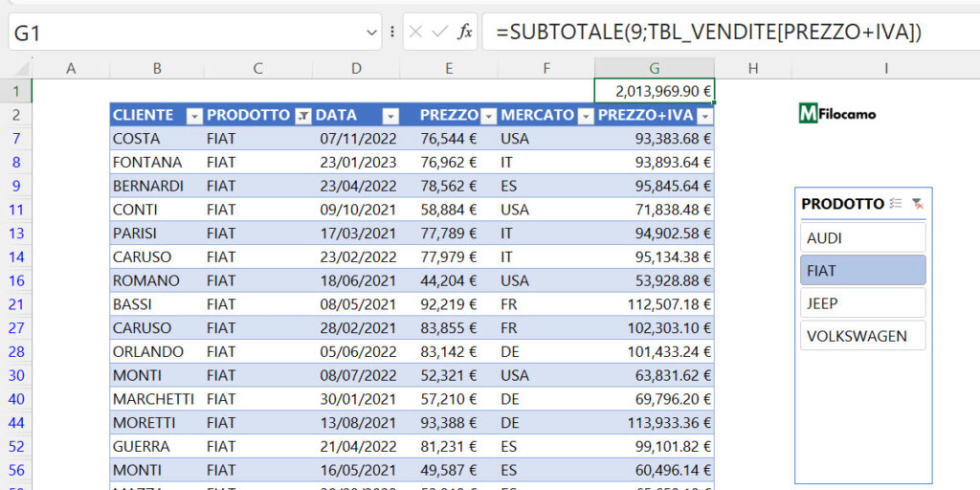Click cell with client ROMANO
The height and width of the screenshot is (490, 980).
(157, 280)
